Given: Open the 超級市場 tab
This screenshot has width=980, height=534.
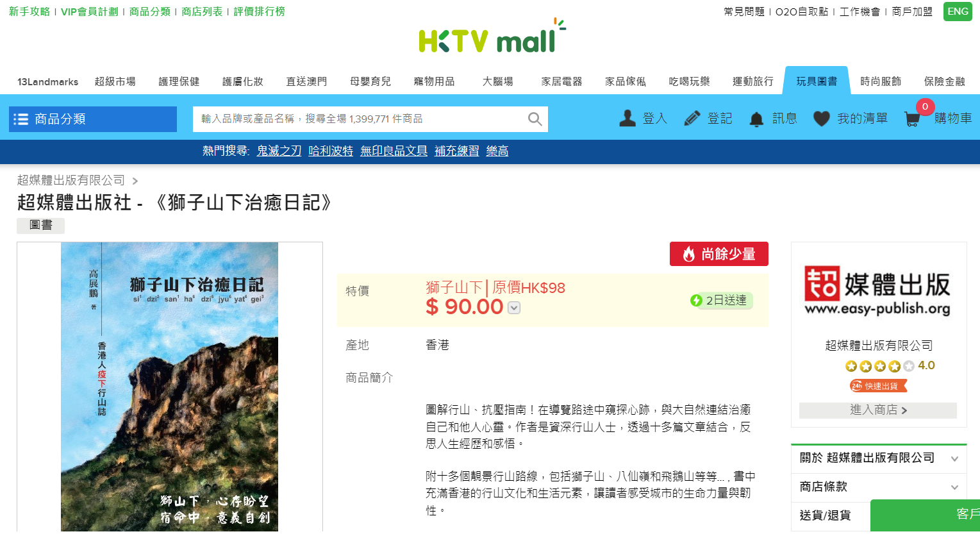Looking at the screenshot, I should (115, 81).
